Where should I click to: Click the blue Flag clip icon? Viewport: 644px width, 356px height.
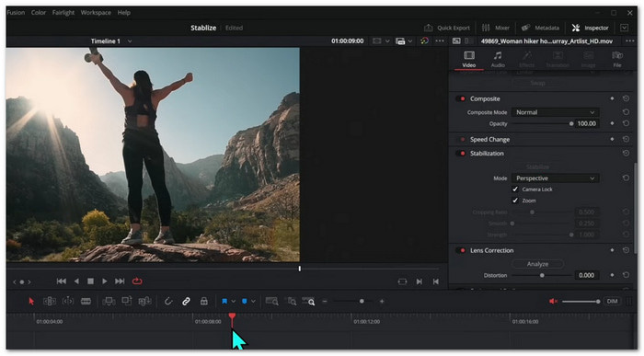pyautogui.click(x=224, y=302)
